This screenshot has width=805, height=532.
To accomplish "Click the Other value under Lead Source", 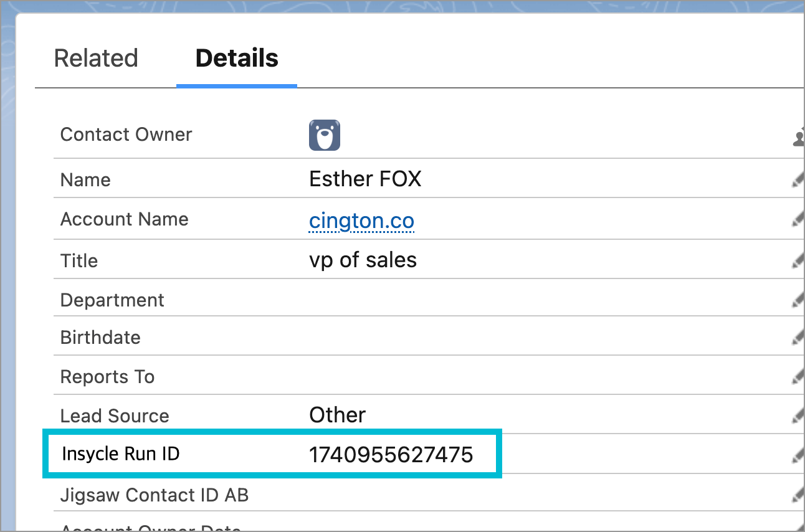I will click(x=337, y=415).
